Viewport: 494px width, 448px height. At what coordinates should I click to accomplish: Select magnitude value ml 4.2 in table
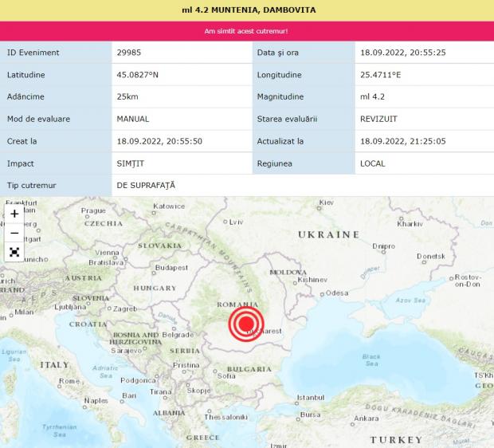372,96
